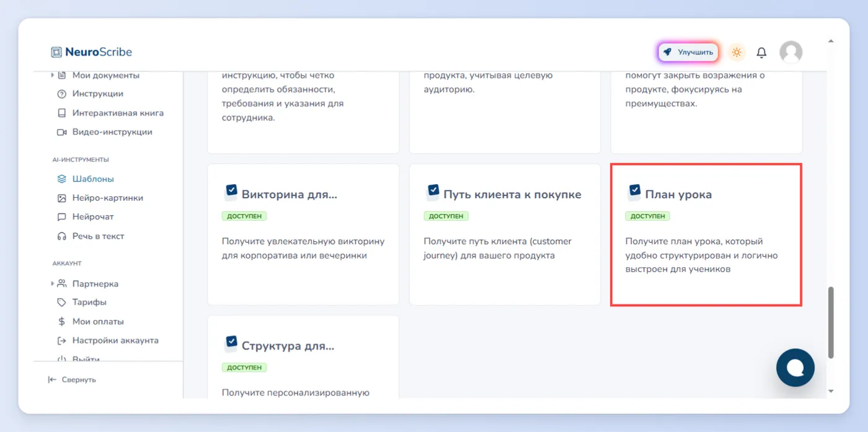Click the AI-ИНСТРУМЕНТЫ section header
Image resolution: width=868 pixels, height=432 pixels.
[x=81, y=159]
